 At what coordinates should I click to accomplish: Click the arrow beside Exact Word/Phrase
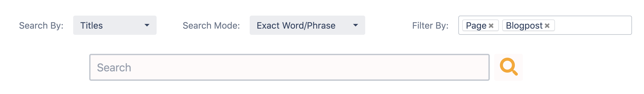356,25
